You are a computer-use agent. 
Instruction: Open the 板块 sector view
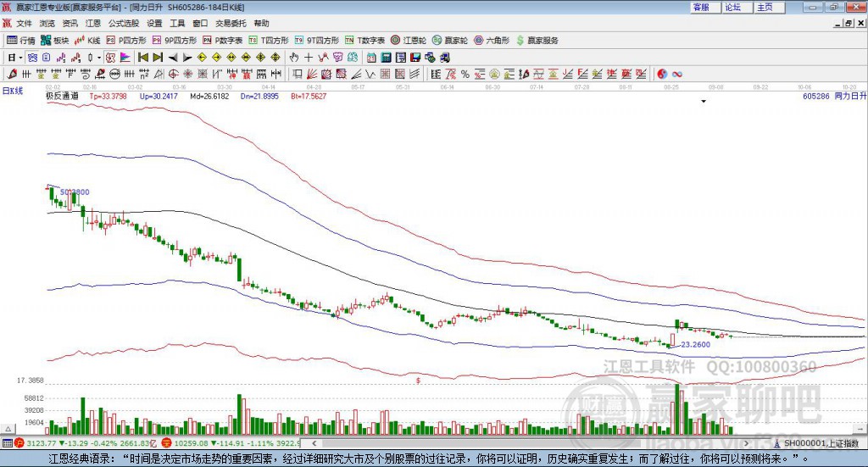(x=55, y=41)
